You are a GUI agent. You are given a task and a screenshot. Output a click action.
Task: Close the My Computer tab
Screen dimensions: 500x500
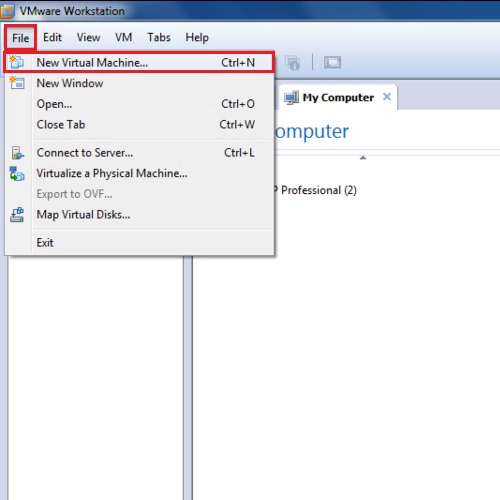(x=387, y=97)
